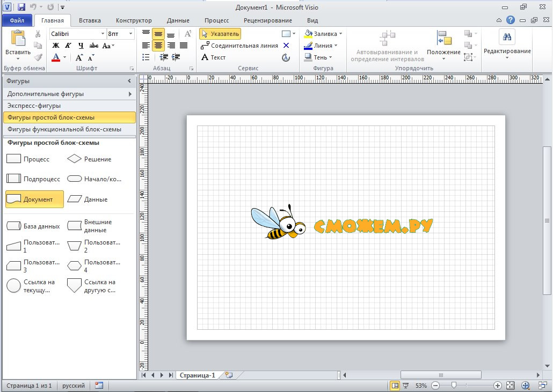Select Фигуры функциональной блок-схемы stencil
The height and width of the screenshot is (392, 553).
pyautogui.click(x=69, y=129)
